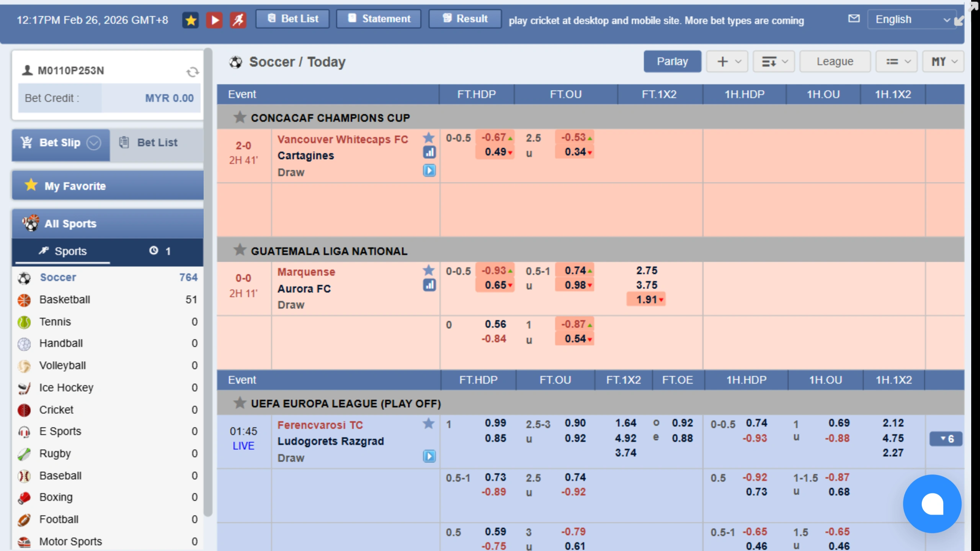Switch to the Bet List tab in sidebar
The height and width of the screenshot is (551, 980).
coord(157,142)
